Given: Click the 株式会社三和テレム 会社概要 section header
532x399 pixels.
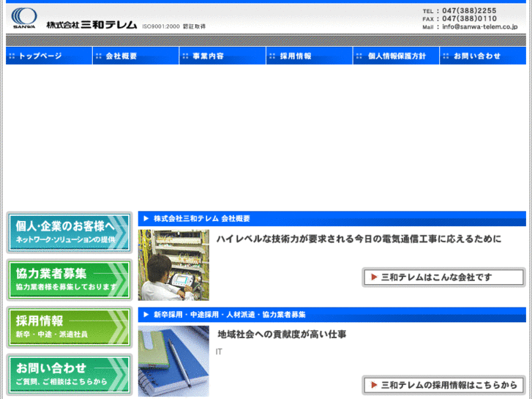Looking at the screenshot, I should click(x=331, y=219).
